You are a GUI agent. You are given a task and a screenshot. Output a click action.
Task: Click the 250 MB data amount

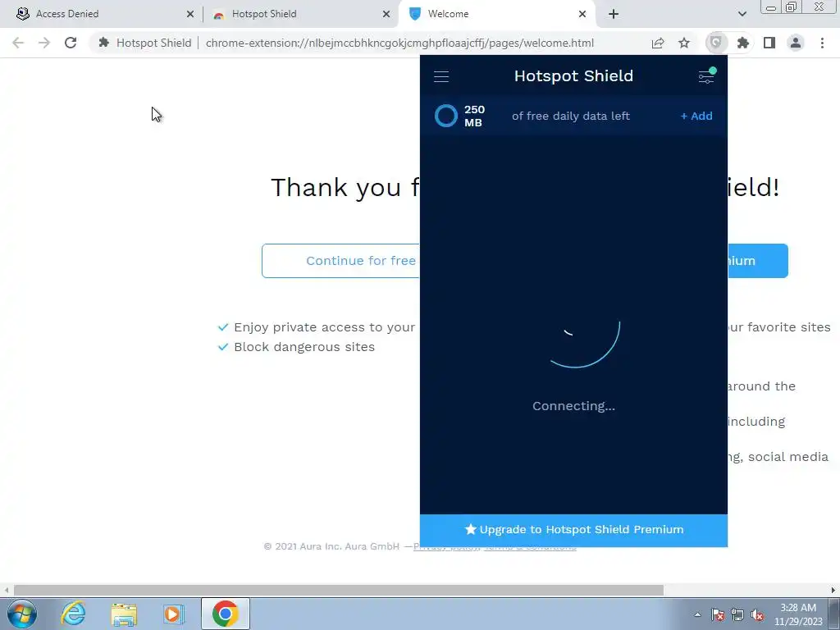(474, 116)
